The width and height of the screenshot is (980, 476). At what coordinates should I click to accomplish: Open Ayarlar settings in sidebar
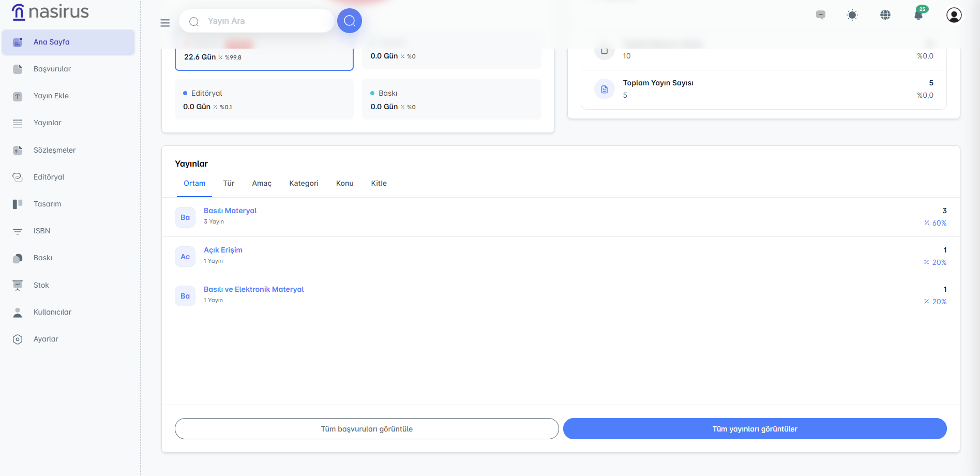tap(46, 339)
